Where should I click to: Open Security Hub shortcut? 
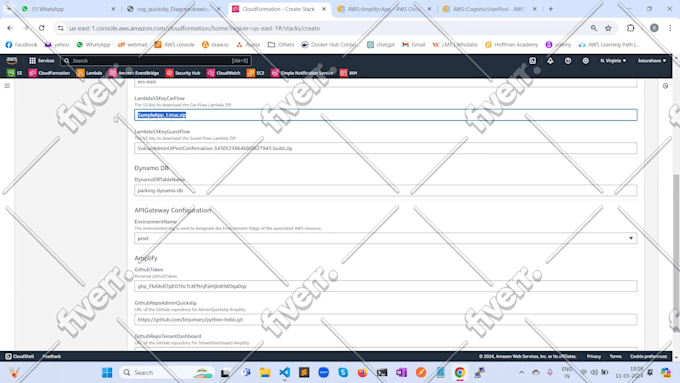[x=183, y=73]
